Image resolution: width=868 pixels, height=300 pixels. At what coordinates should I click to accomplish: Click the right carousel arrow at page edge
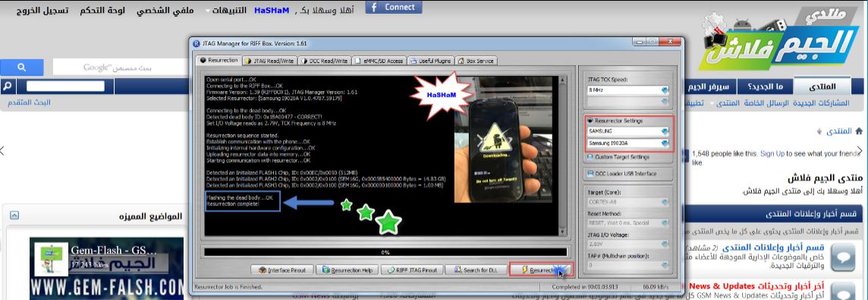point(860,150)
